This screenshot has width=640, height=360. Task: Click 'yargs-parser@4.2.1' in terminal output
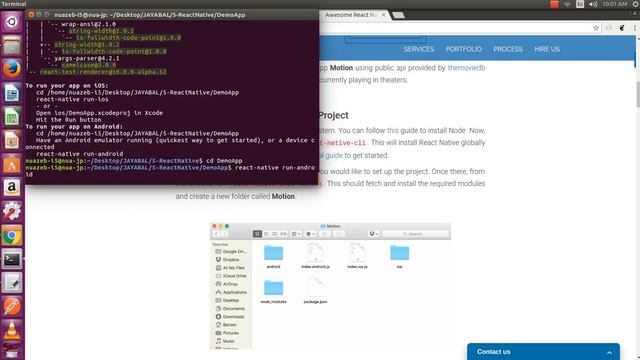click(x=87, y=58)
